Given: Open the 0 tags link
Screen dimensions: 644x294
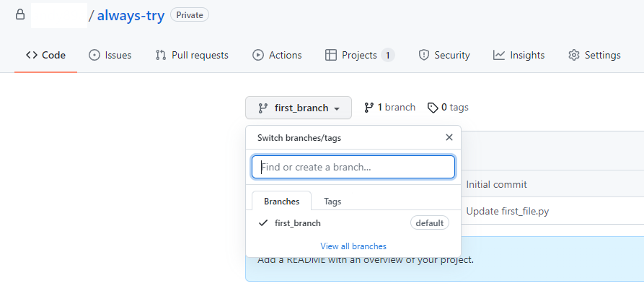Looking at the screenshot, I should click(448, 108).
